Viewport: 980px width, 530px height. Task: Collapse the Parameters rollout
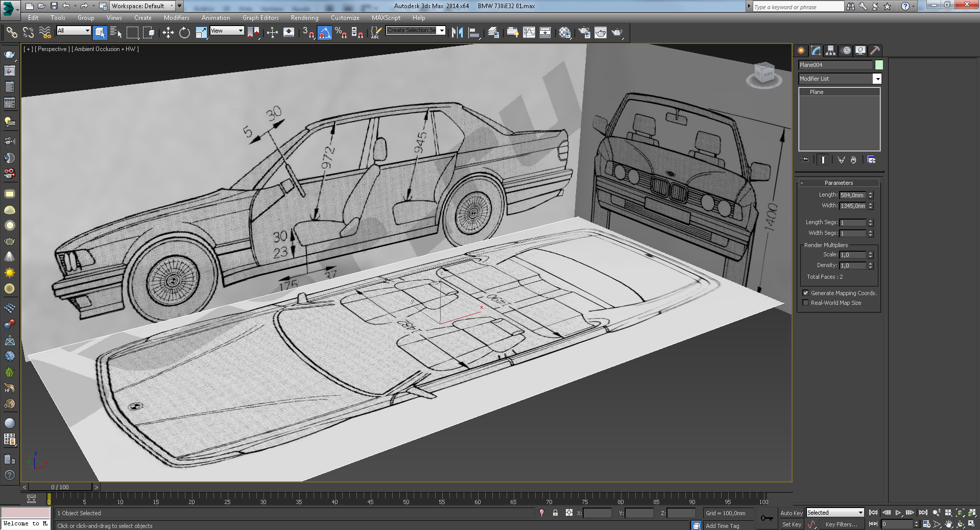tap(839, 183)
